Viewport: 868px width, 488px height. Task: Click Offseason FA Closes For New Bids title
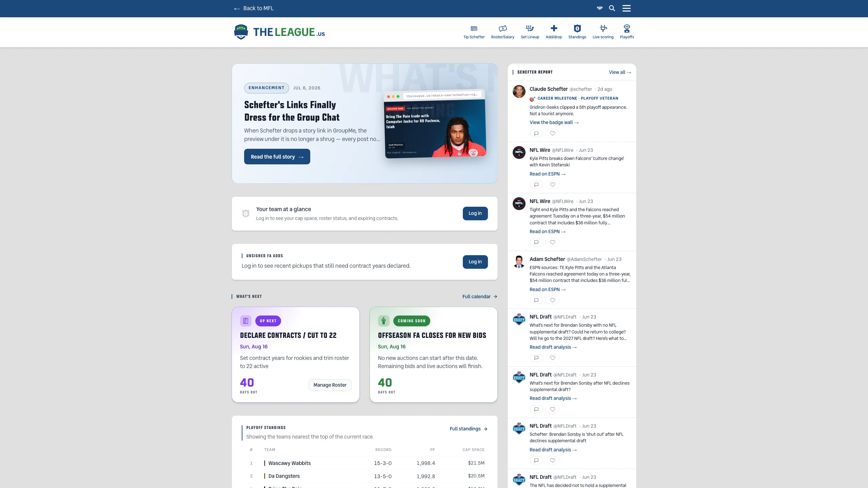click(432, 335)
